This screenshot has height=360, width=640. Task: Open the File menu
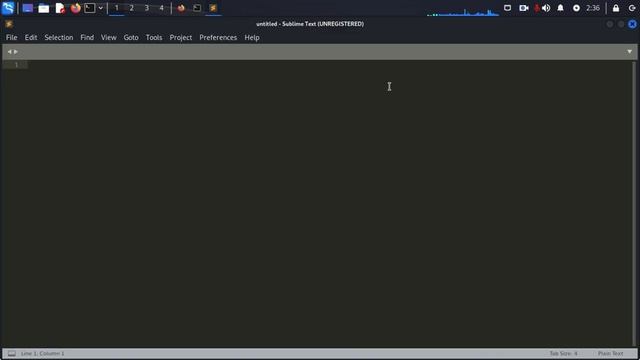pos(11,38)
